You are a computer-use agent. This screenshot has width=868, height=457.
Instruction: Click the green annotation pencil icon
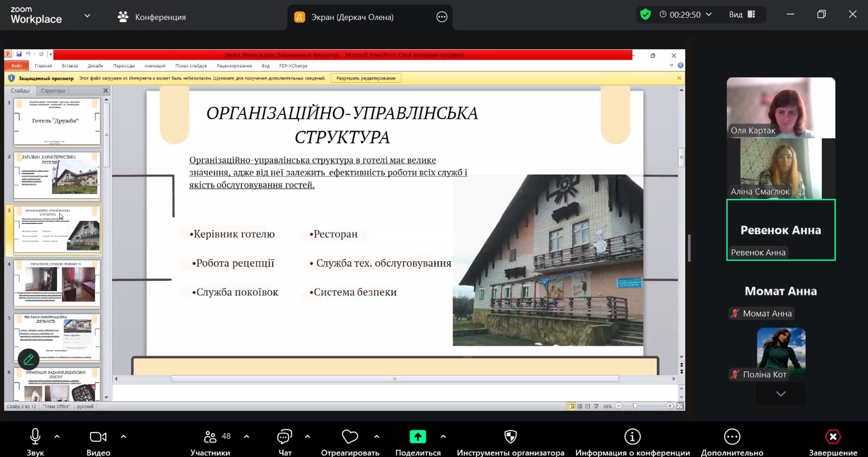click(x=29, y=359)
